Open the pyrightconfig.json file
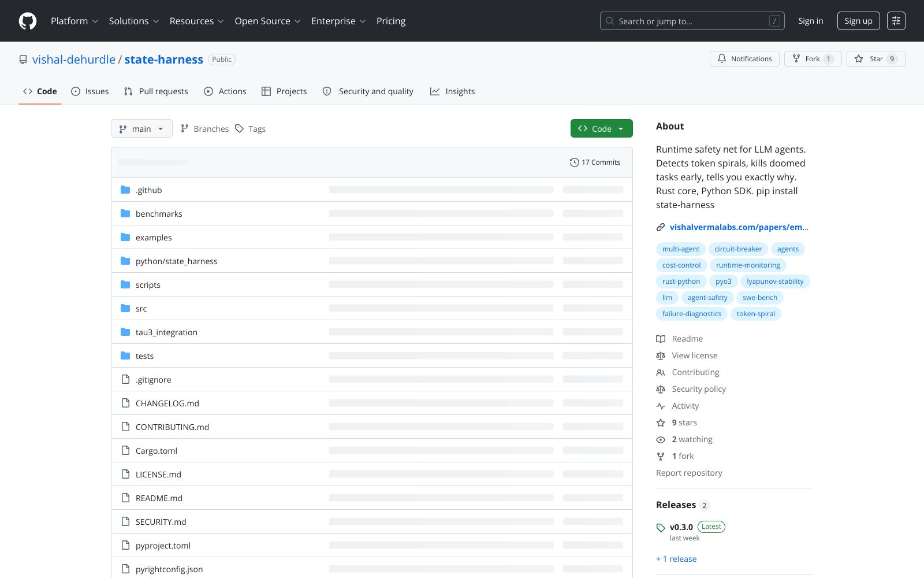This screenshot has width=924, height=578. pos(169,569)
